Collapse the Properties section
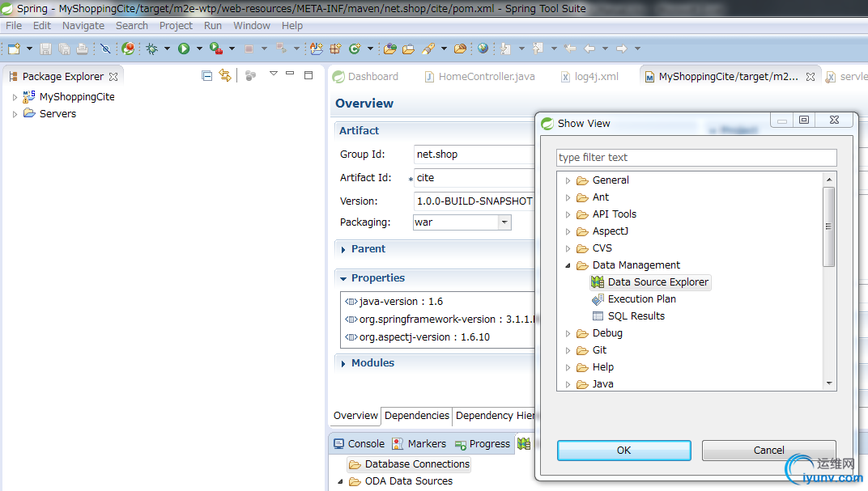 [x=343, y=278]
